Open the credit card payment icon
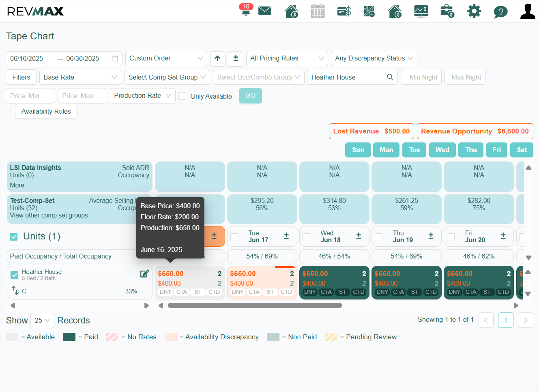Image resolution: width=539 pixels, height=392 pixels. coord(344,11)
